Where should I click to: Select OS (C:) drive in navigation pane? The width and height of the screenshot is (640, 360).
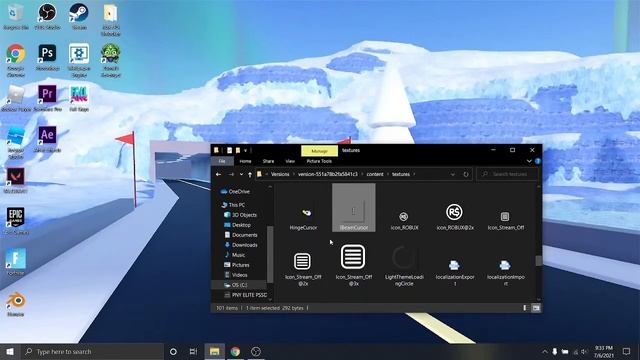[239, 285]
